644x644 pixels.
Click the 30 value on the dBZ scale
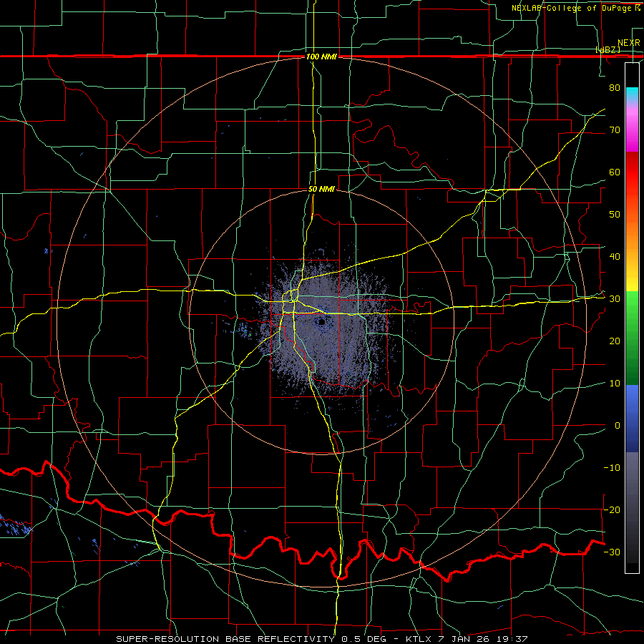[615, 299]
